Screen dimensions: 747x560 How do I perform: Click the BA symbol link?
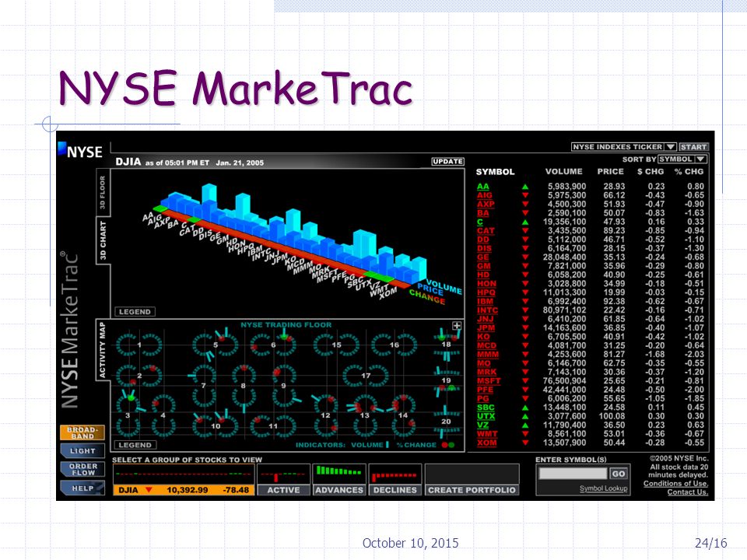coord(482,213)
